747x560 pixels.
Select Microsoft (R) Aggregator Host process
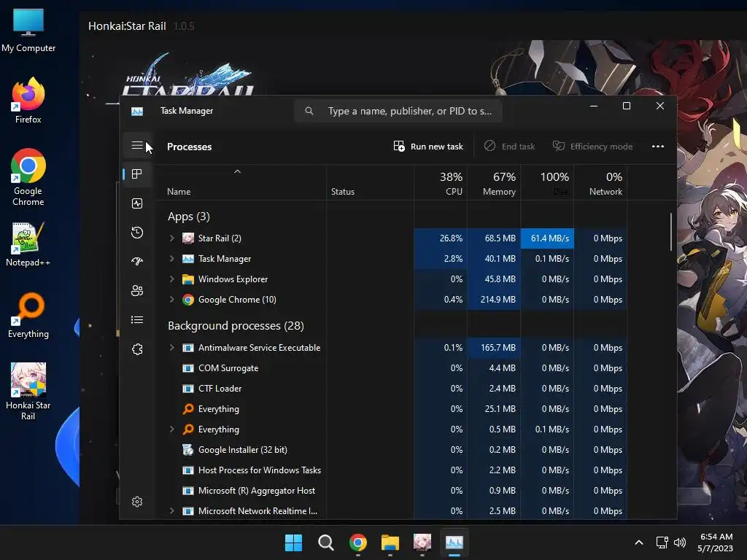(x=392, y=491)
